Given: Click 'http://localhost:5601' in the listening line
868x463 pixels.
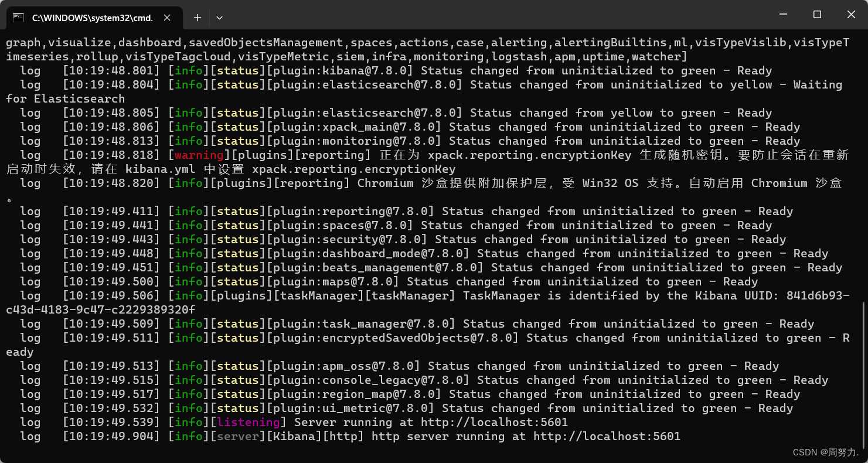Looking at the screenshot, I should pyautogui.click(x=494, y=423).
